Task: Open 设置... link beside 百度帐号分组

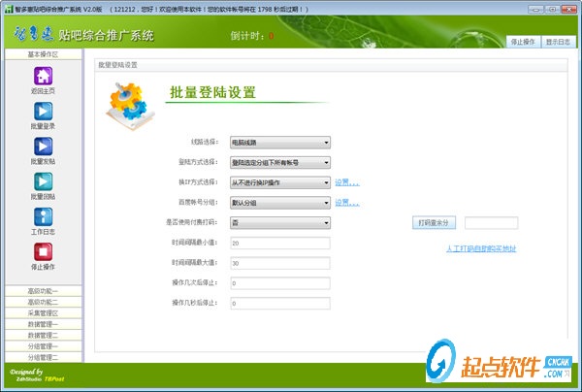Action: pyautogui.click(x=347, y=203)
